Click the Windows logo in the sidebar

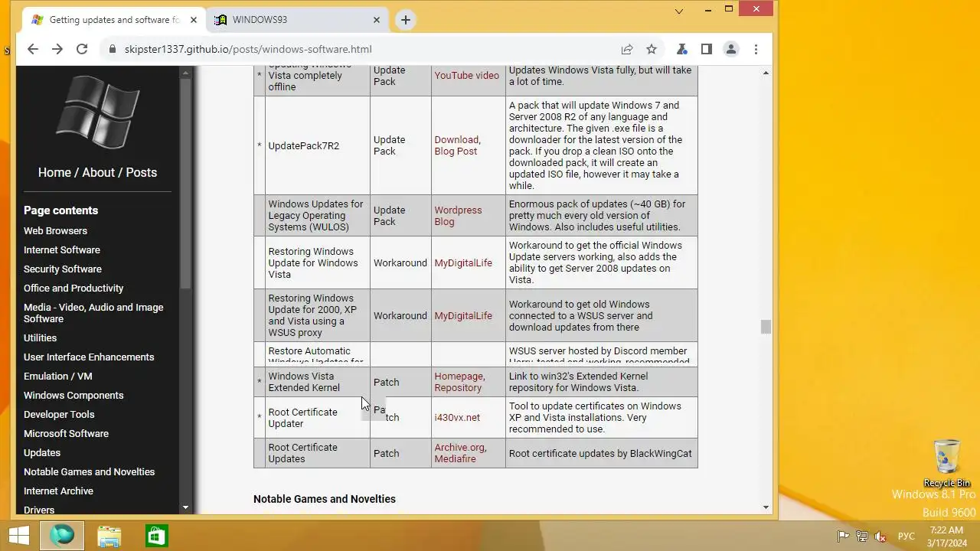(97, 112)
